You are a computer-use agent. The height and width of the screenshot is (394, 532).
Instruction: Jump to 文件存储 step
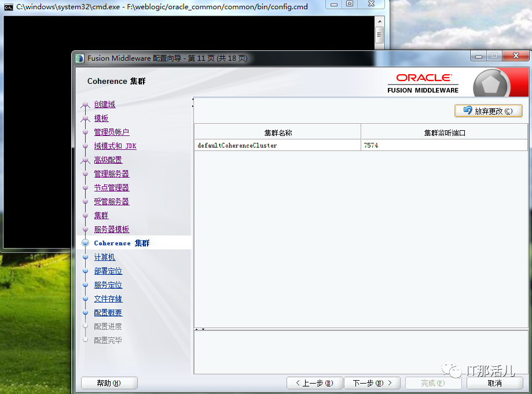[x=108, y=299]
